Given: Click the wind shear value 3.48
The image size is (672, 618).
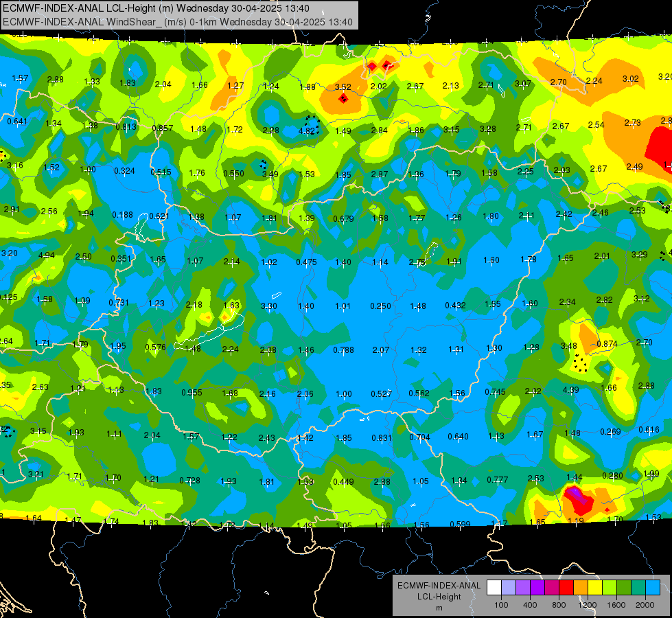Looking at the screenshot, I should 569,346.
